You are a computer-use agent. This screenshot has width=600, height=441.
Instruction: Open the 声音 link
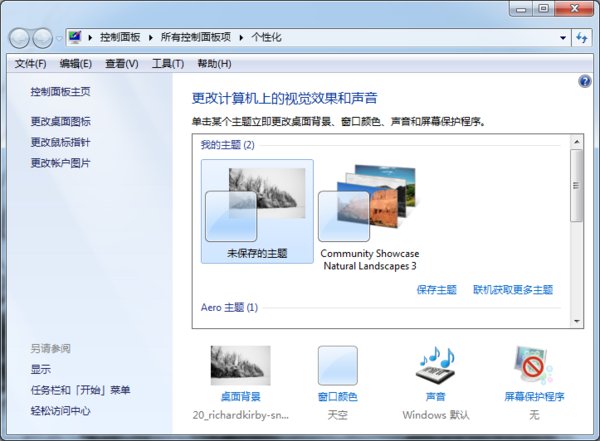[x=435, y=397]
